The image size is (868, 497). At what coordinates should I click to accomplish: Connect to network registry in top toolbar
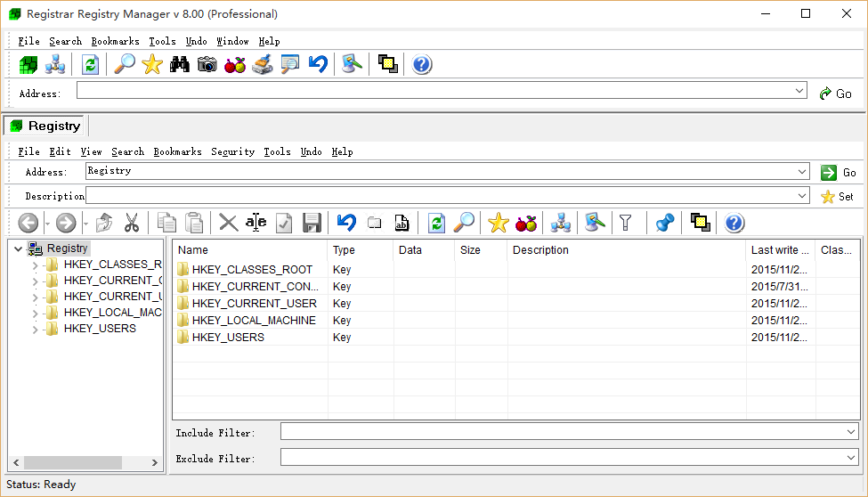pyautogui.click(x=55, y=64)
